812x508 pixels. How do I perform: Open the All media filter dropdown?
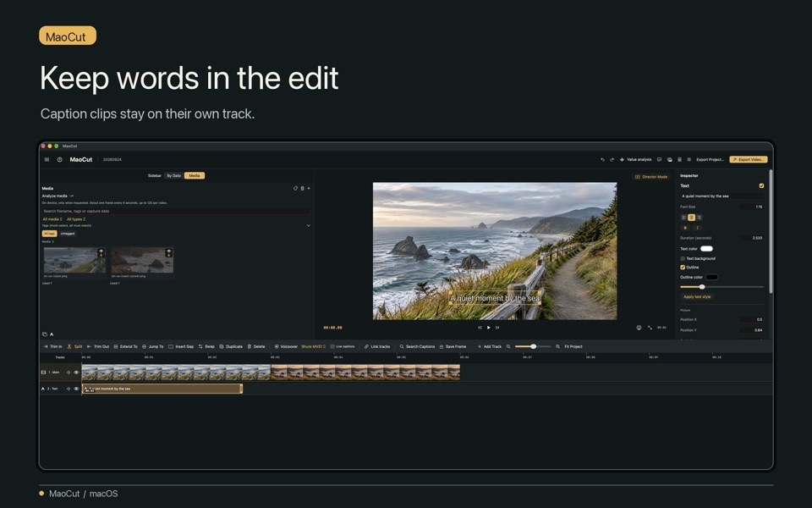pyautogui.click(x=52, y=219)
